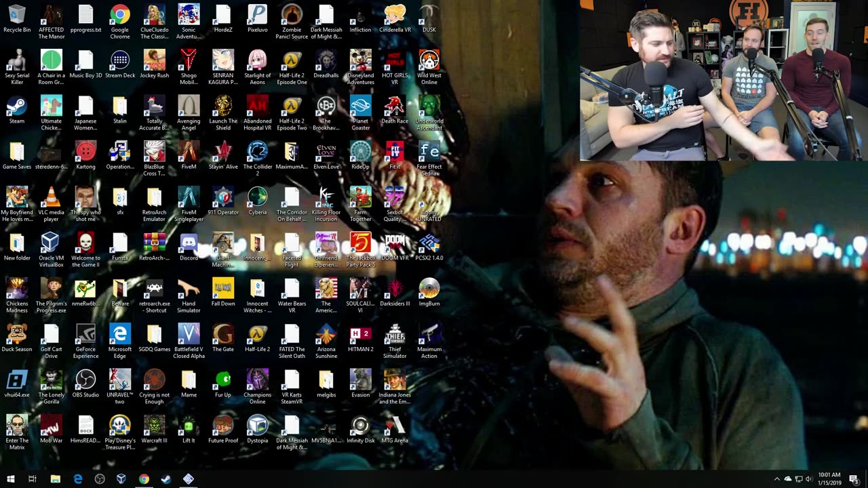This screenshot has height=488, width=868.
Task: Launch Champions Online desktop shortcut
Action: tap(257, 387)
